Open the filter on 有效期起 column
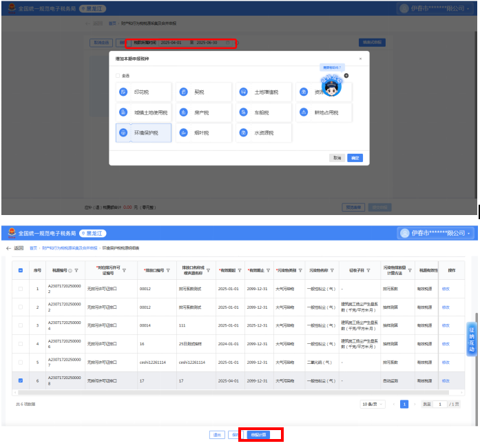The width and height of the screenshot is (480, 448). pos(239,270)
